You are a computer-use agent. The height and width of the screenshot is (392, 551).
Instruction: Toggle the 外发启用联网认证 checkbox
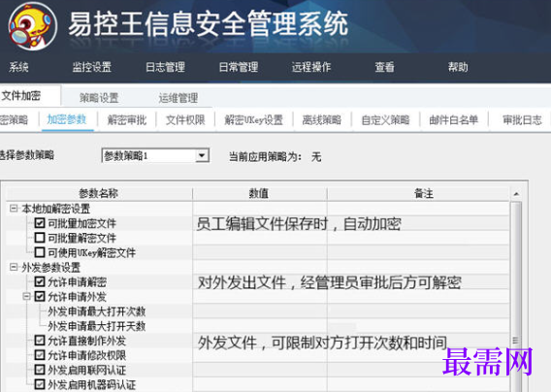coord(40,370)
